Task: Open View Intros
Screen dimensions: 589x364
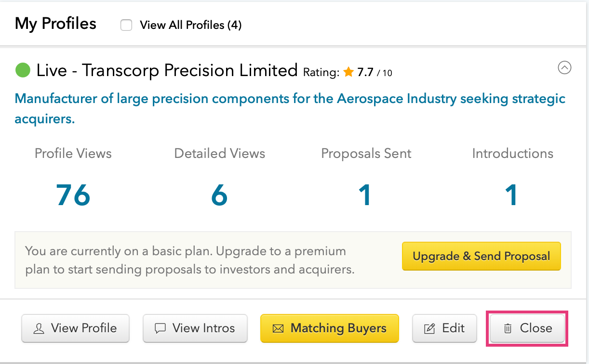Action: pyautogui.click(x=195, y=328)
